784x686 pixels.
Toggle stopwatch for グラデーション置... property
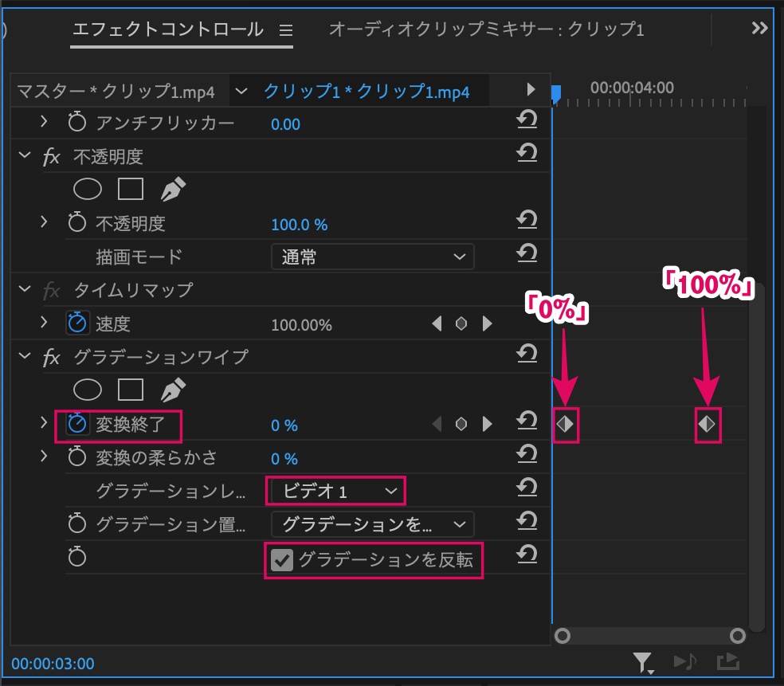(77, 523)
